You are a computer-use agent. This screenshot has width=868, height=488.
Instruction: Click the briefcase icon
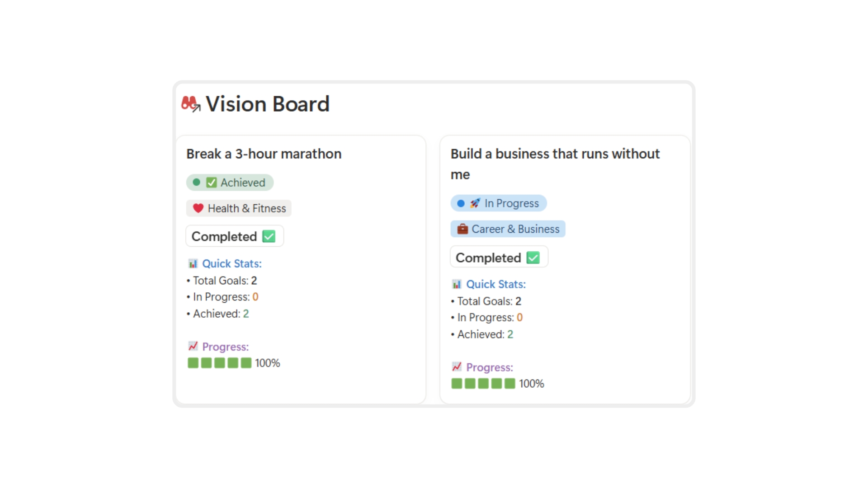[x=462, y=229]
